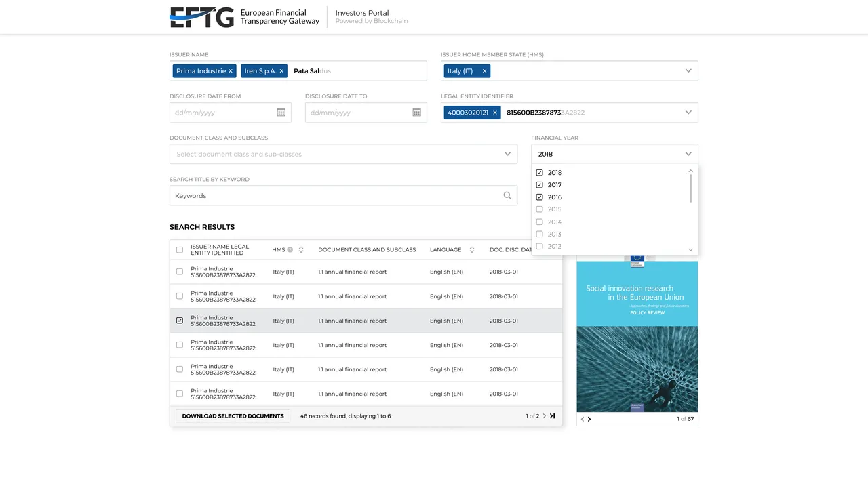Expand the Issuer Home Member State dropdown
Screen dimensions: 868x488
click(x=688, y=71)
